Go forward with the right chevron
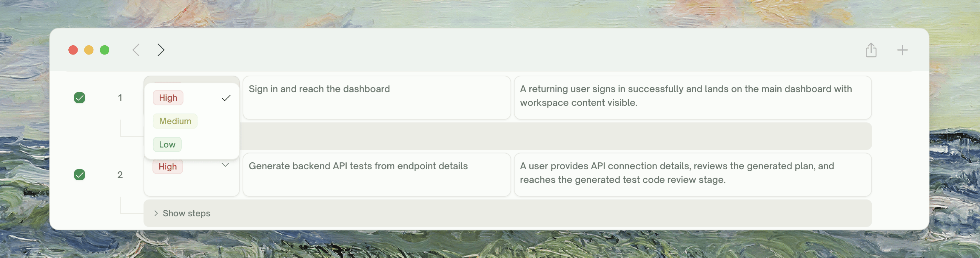Image resolution: width=980 pixels, height=258 pixels. tap(161, 50)
